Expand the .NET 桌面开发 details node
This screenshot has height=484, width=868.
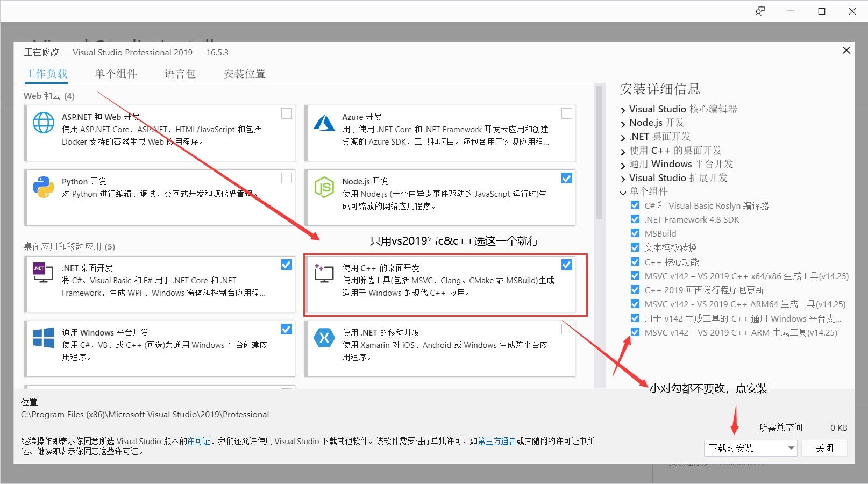click(623, 138)
